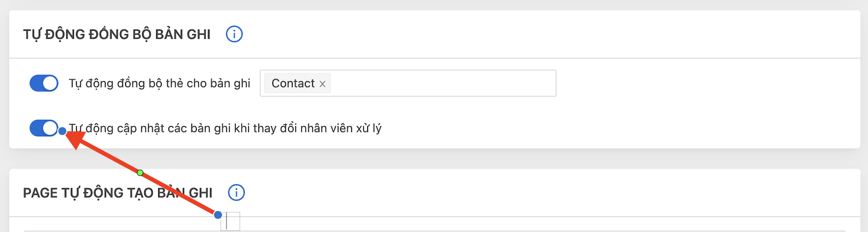
Task: Disable the tag auto-sync toggle (đồng bộ thẻ)
Action: [x=44, y=83]
